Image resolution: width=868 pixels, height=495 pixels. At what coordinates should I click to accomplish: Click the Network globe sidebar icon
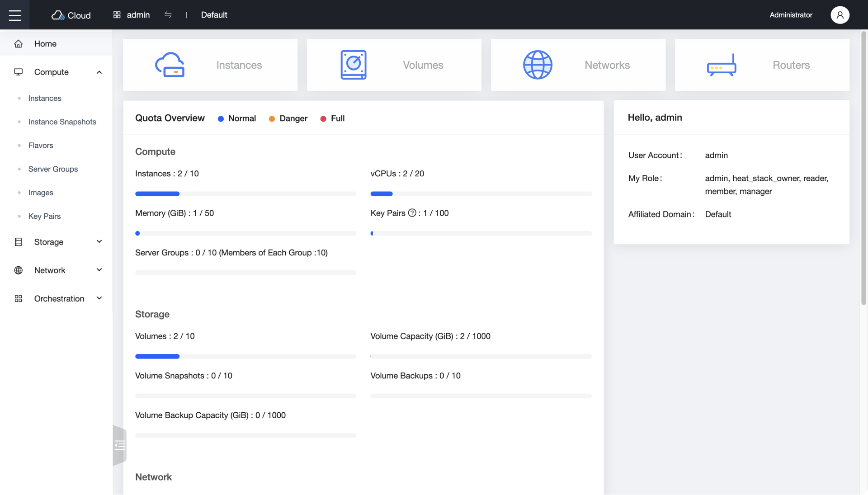(19, 270)
